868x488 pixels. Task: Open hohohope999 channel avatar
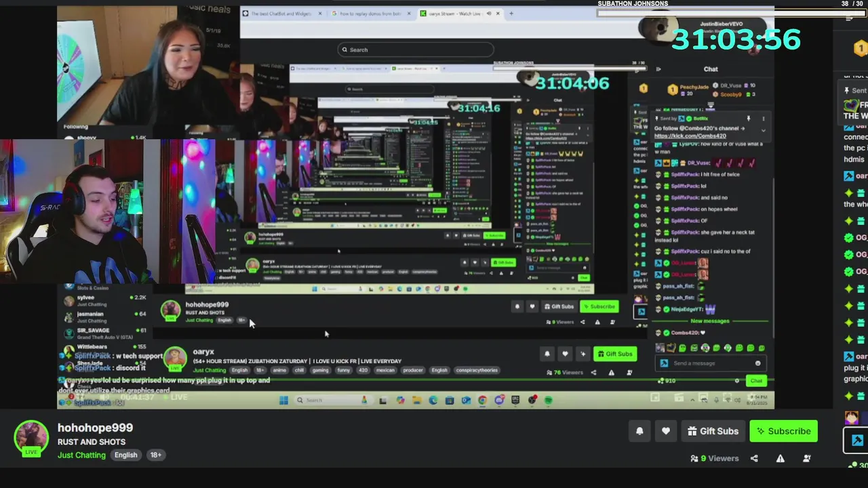coord(31,438)
